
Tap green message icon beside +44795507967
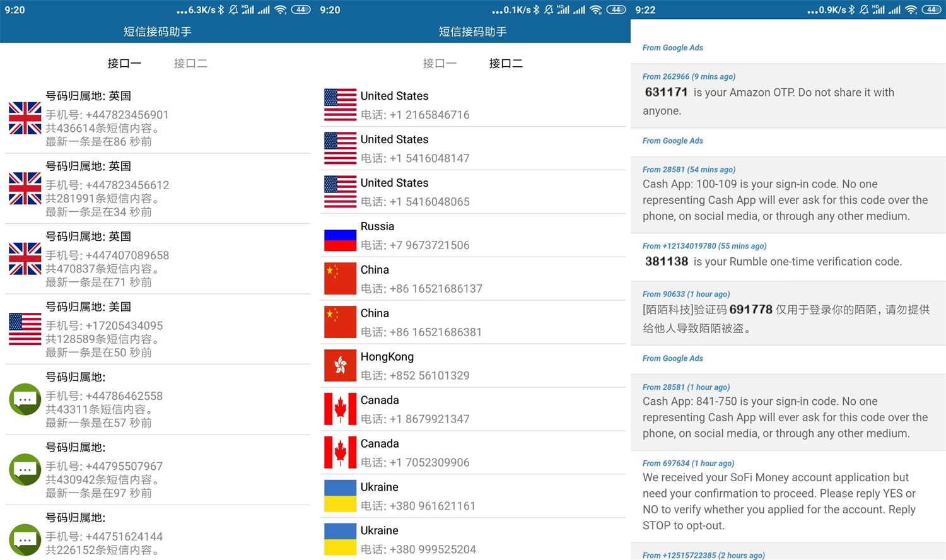click(x=25, y=470)
